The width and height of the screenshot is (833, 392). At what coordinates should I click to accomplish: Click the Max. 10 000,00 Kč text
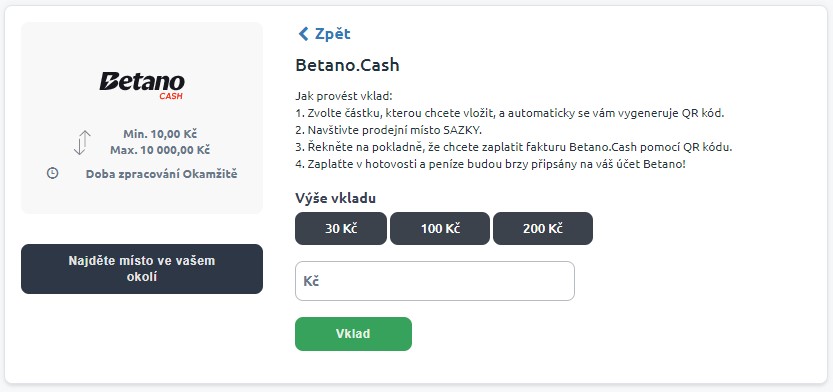pos(160,150)
